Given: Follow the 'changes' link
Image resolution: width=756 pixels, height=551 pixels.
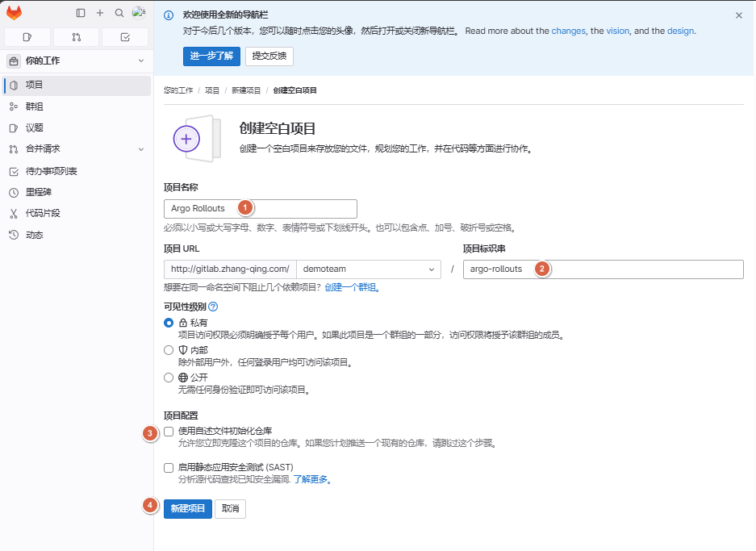Looking at the screenshot, I should click(569, 31).
